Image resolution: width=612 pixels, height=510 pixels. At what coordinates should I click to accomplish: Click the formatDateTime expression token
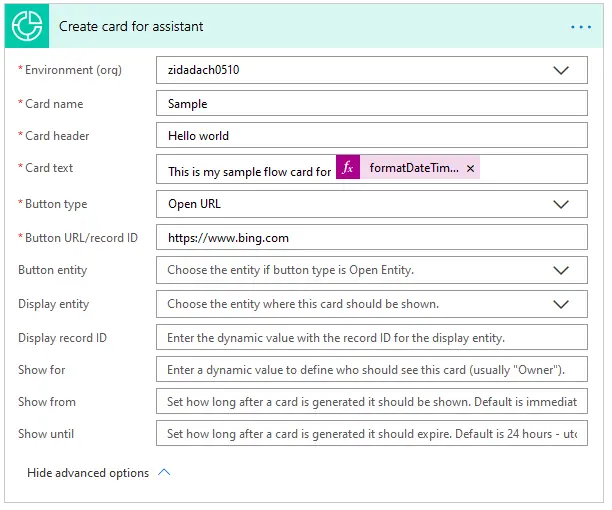click(x=414, y=169)
